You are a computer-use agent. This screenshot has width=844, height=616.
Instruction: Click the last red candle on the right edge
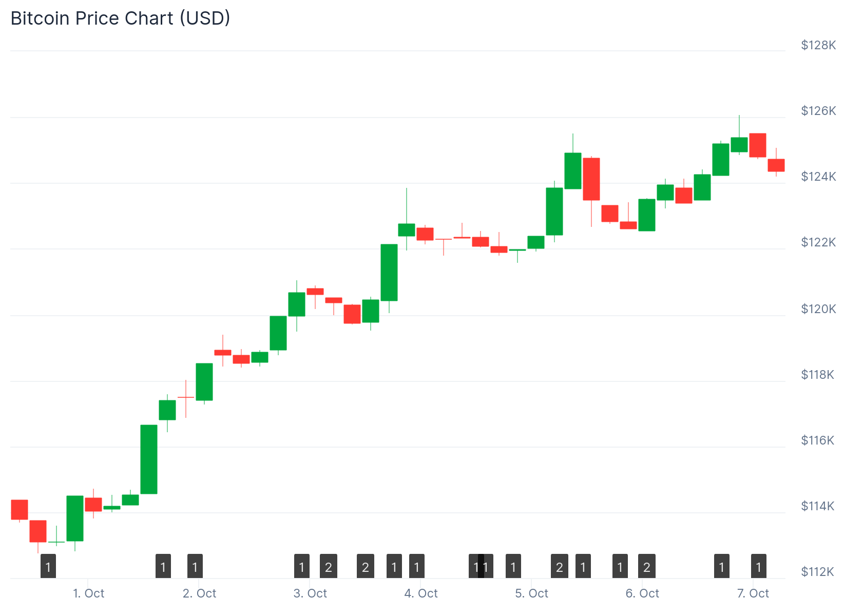coord(776,165)
